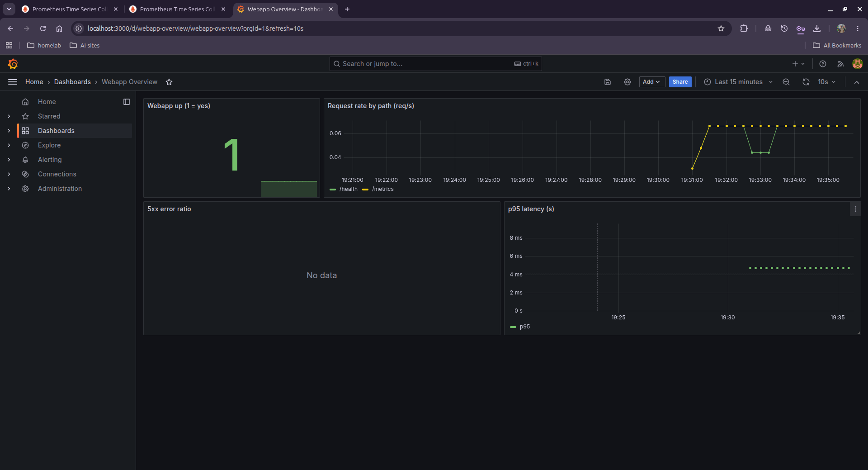Open the 10s refresh interval dropdown
Image resolution: width=868 pixels, height=470 pixels.
click(x=826, y=82)
